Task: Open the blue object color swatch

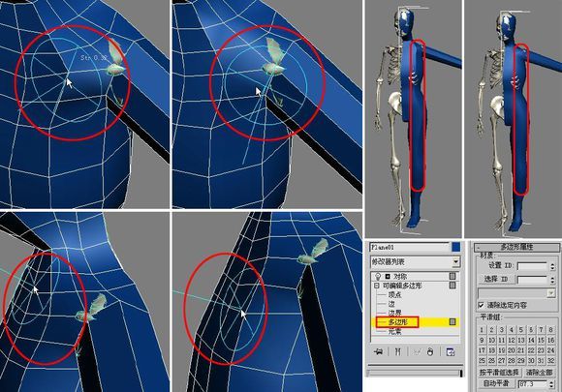Action: click(456, 247)
